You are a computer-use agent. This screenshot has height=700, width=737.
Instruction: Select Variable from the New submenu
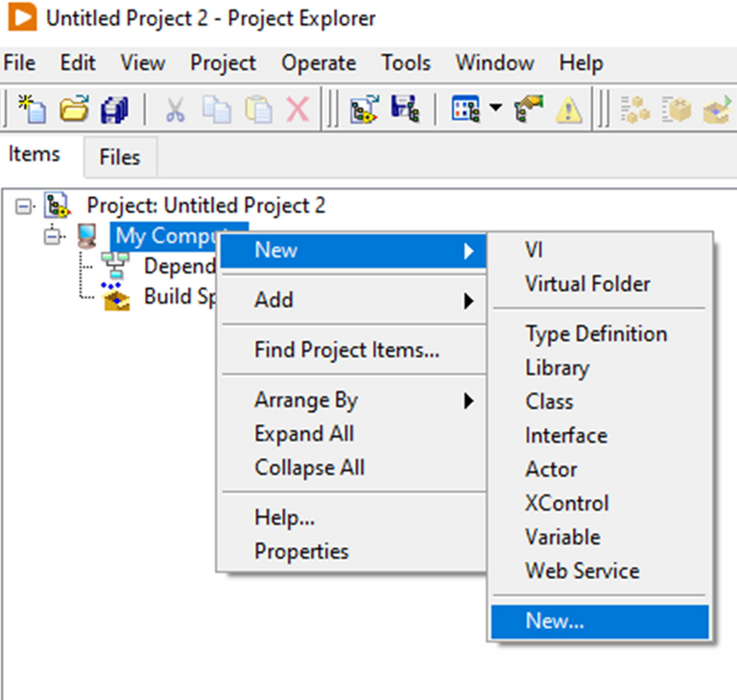click(x=600, y=537)
